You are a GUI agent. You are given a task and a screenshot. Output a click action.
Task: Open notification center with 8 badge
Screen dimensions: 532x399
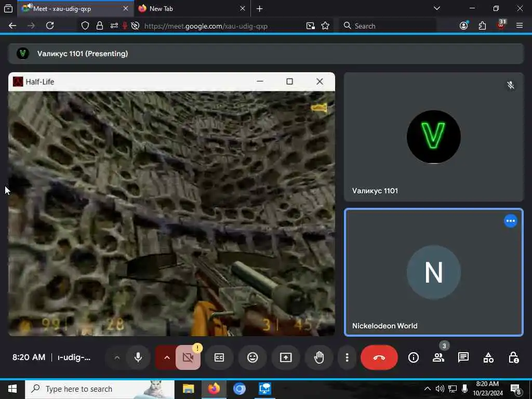coord(515,389)
